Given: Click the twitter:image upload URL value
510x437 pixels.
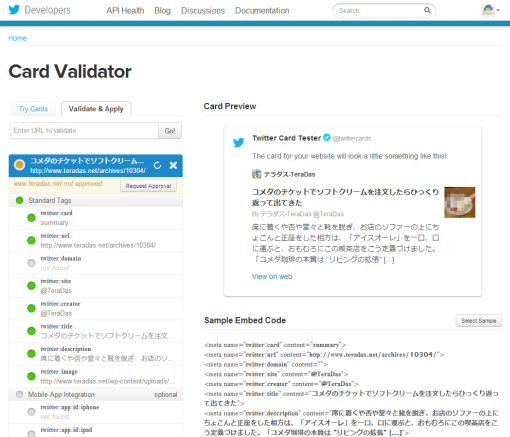Looking at the screenshot, I should click(x=108, y=381).
